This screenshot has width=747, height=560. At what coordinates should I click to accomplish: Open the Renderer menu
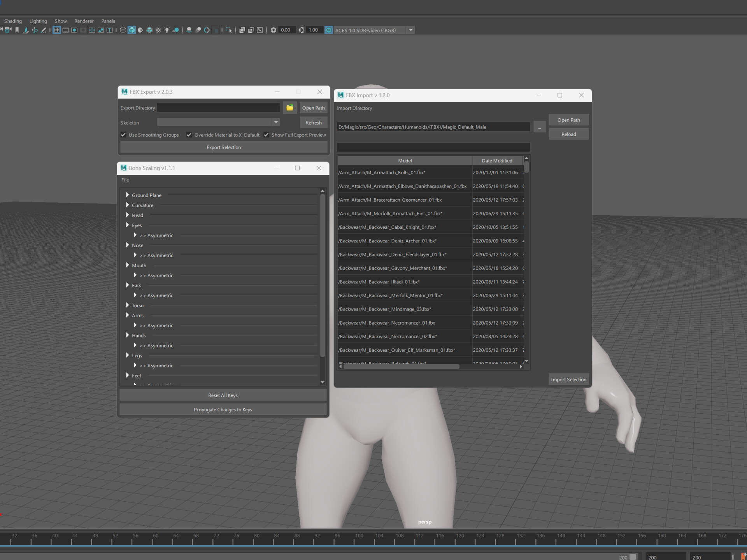click(x=84, y=21)
